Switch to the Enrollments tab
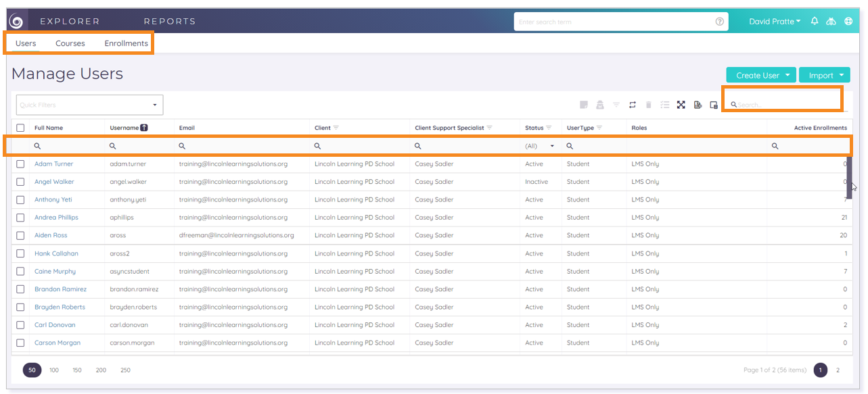 pyautogui.click(x=126, y=43)
